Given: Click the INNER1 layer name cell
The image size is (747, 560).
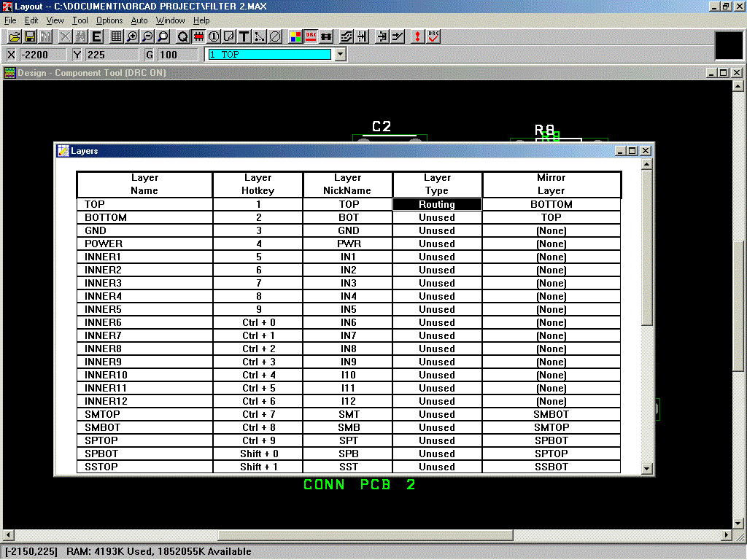Looking at the screenshot, I should click(x=144, y=257).
